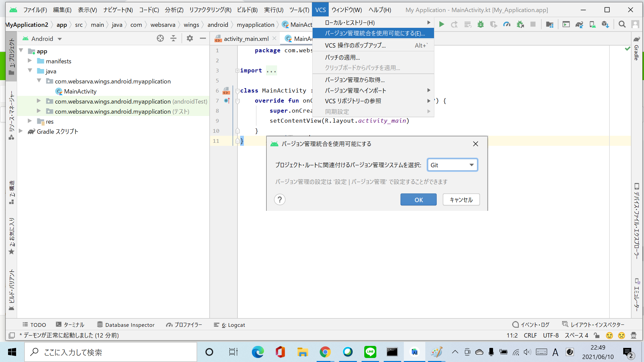The image size is (644, 362).
Task: Open the Profiler gauge toolbar icon
Action: 507,24
